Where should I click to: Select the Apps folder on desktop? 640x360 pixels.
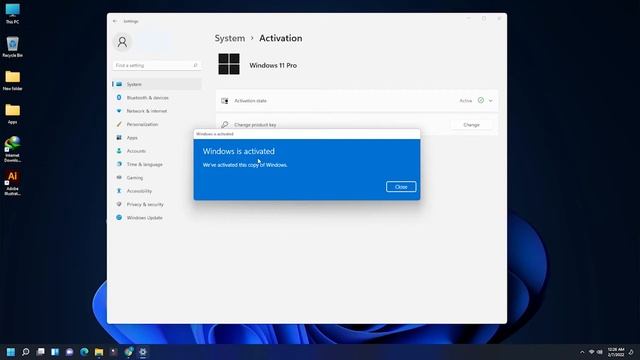click(12, 113)
